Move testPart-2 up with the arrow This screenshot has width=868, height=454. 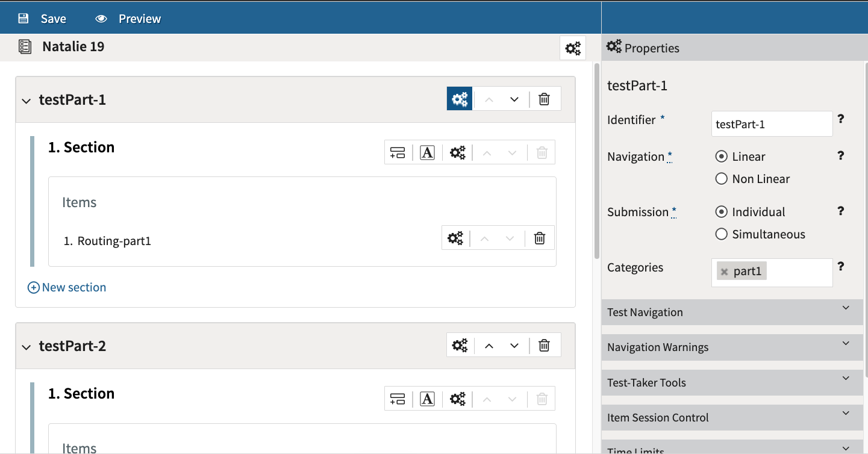[x=489, y=346]
